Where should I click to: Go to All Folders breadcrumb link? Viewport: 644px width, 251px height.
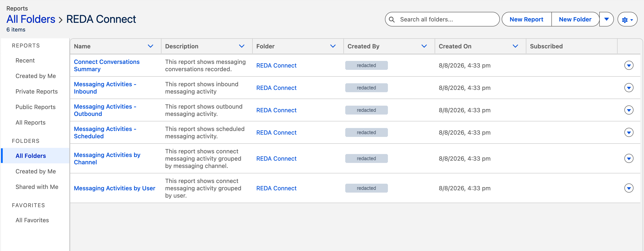tap(31, 19)
